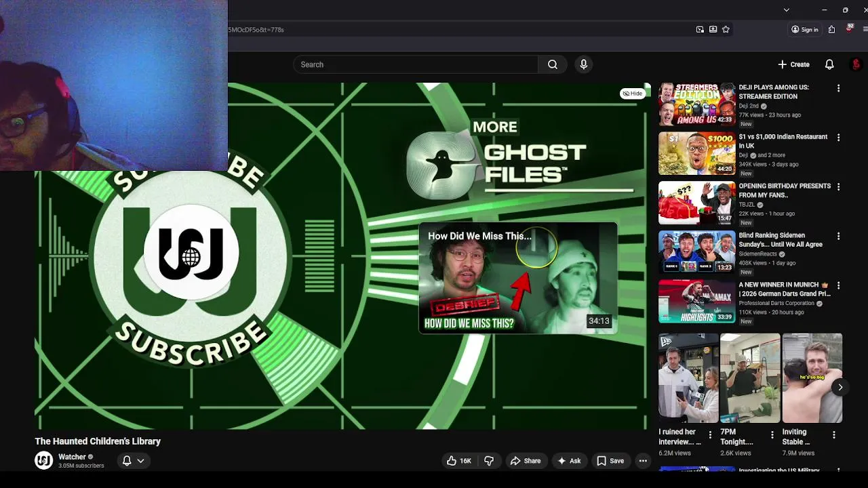Open the 'Inviting Stable' short thumbnail
This screenshot has height=488, width=868.
tap(812, 378)
